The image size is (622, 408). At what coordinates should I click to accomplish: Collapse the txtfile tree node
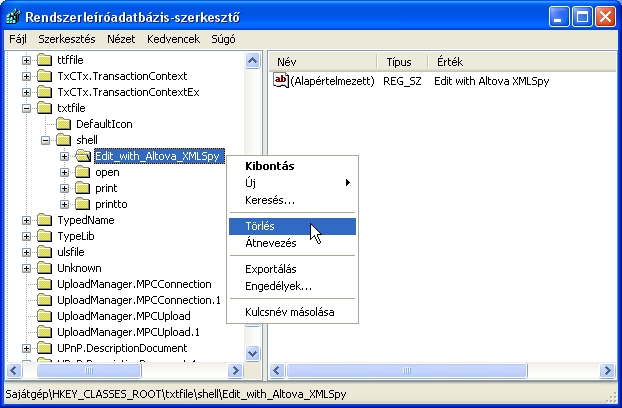click(x=27, y=108)
